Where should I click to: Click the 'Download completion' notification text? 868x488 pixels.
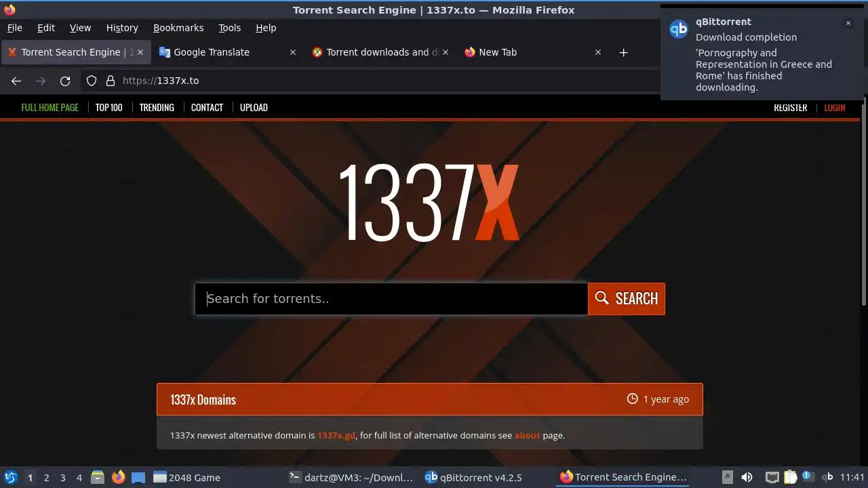[x=746, y=37]
